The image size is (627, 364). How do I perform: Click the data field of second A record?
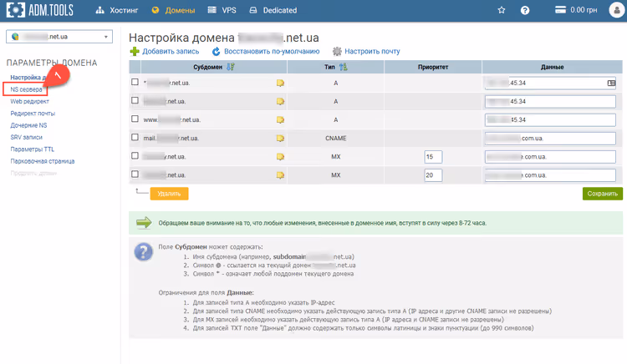[550, 101]
